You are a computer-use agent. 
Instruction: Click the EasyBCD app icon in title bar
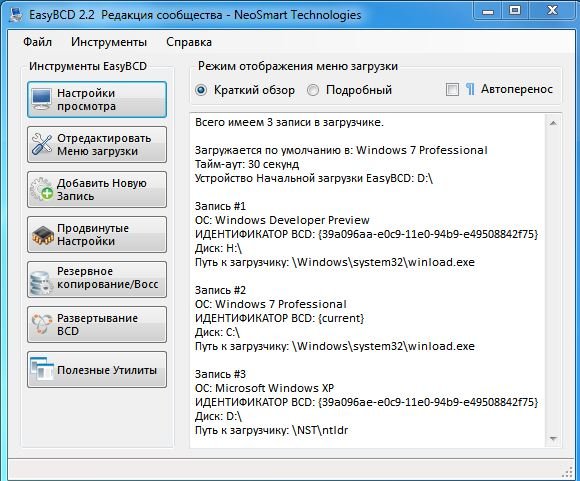[x=16, y=15]
